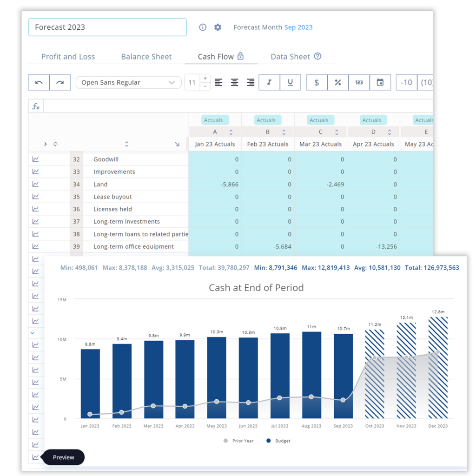Click the Forecast 2023 name field
This screenshot has height=476, width=476.
107,27
